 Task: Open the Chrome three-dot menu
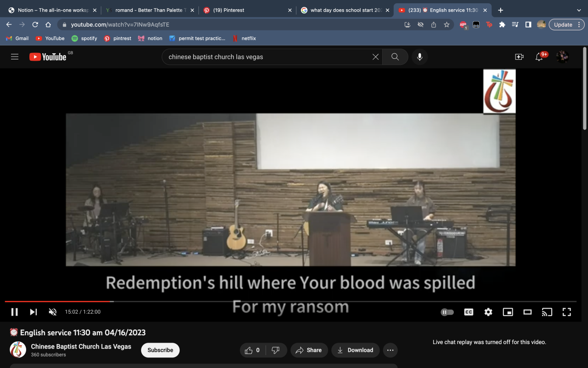click(x=580, y=24)
